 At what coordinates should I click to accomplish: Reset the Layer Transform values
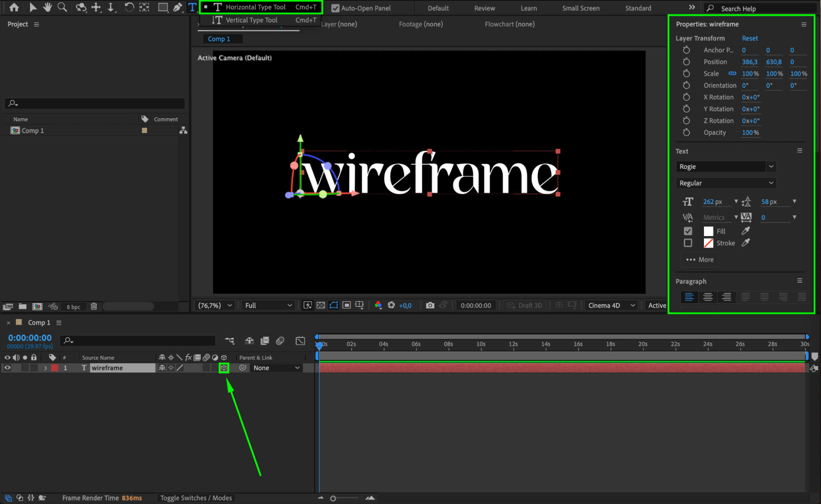tap(750, 38)
